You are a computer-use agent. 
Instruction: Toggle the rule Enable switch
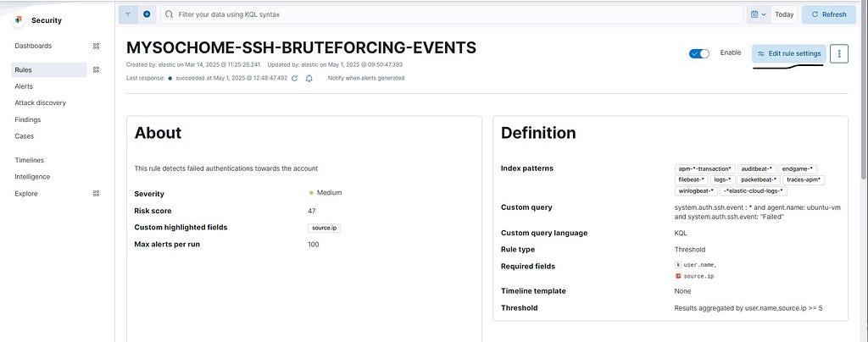click(x=699, y=53)
